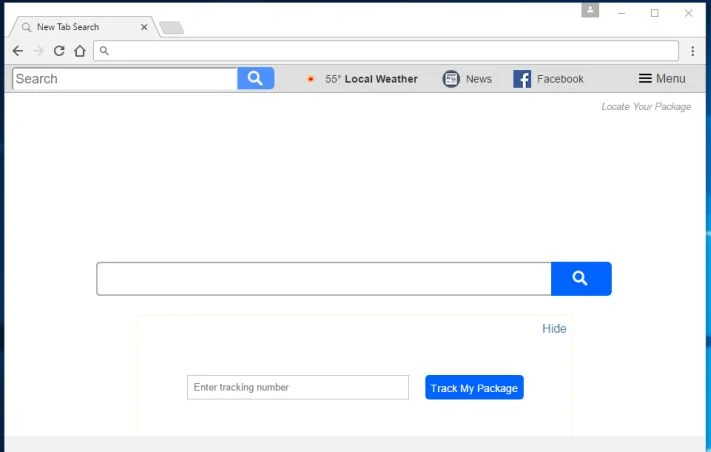711x452 pixels.
Task: Click the Enter tracking number field
Action: pyautogui.click(x=298, y=387)
